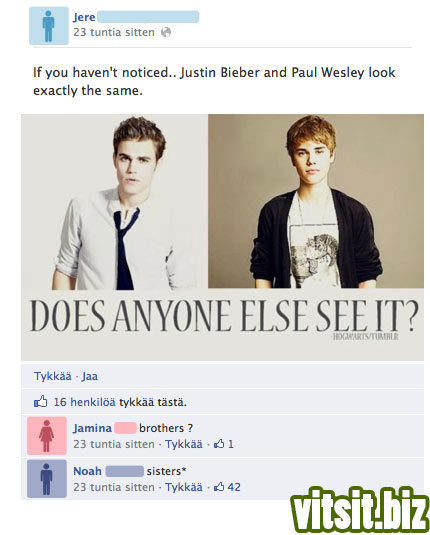Open the left photo with the necktie
Screen dimensions: 430x535
pyautogui.click(x=114, y=202)
